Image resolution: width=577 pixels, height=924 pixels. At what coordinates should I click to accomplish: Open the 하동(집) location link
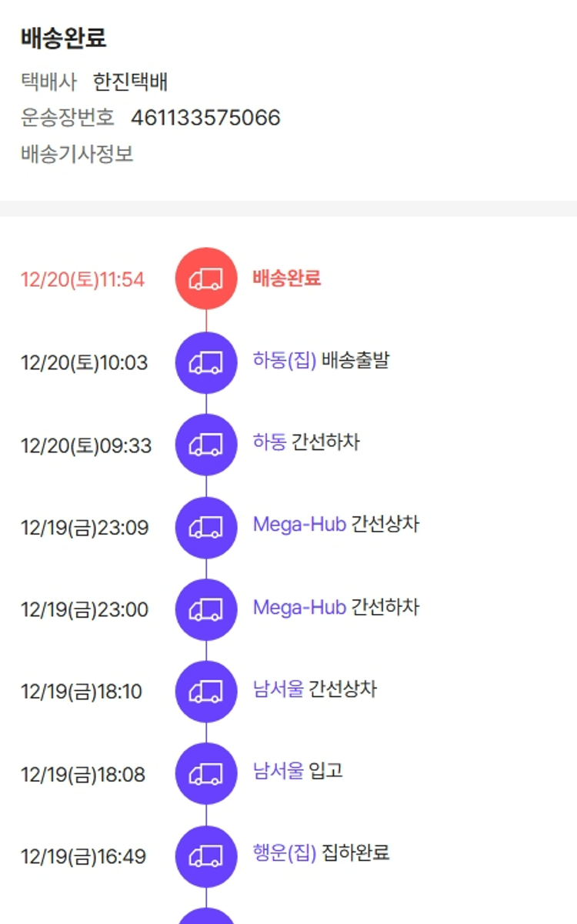coord(285,359)
